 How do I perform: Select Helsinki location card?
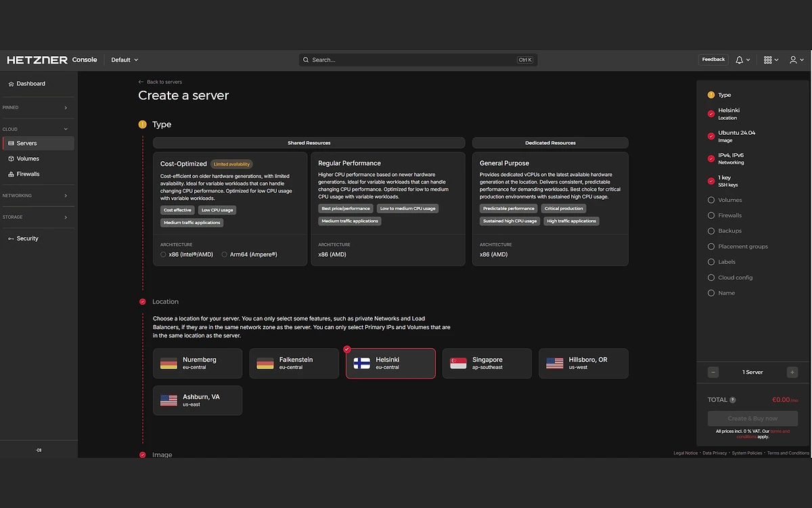[x=390, y=363]
